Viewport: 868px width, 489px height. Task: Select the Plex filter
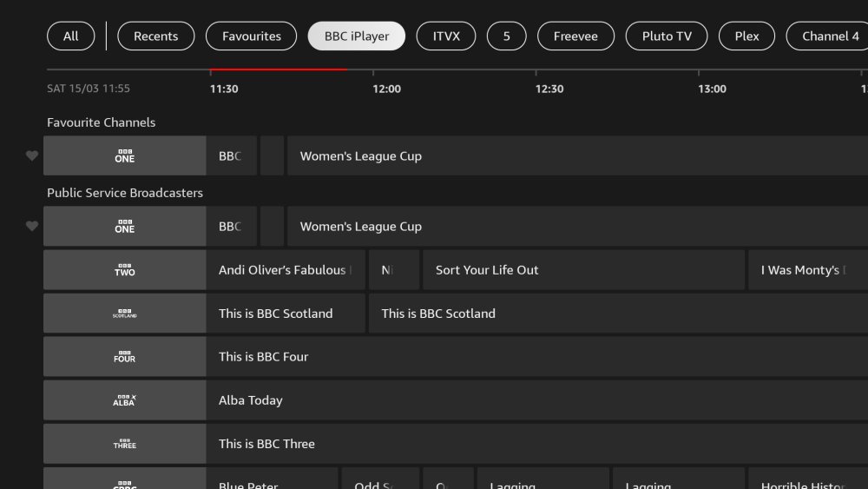[746, 36]
